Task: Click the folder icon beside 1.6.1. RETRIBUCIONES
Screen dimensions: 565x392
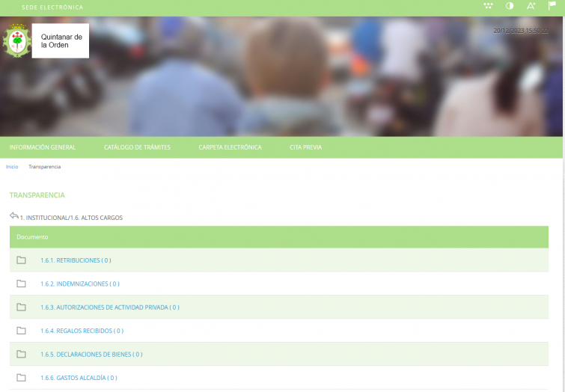Action: tap(22, 260)
